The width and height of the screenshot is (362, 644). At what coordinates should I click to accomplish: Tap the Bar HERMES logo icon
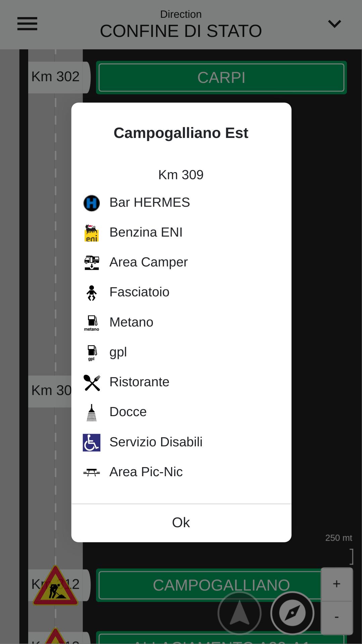tap(92, 203)
